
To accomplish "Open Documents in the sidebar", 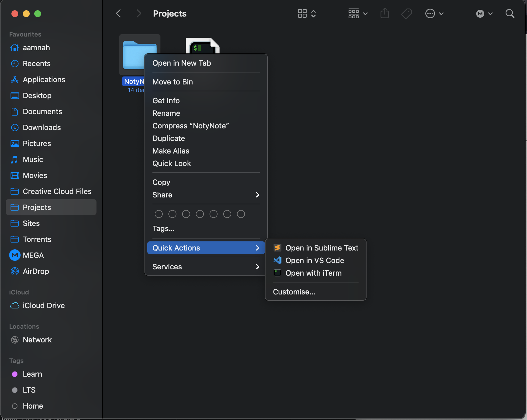I will click(51, 112).
